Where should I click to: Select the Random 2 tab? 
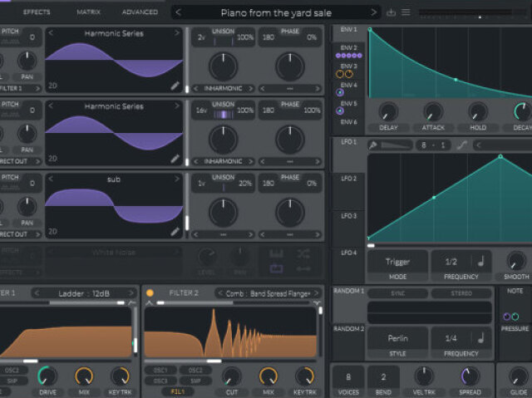(x=348, y=342)
